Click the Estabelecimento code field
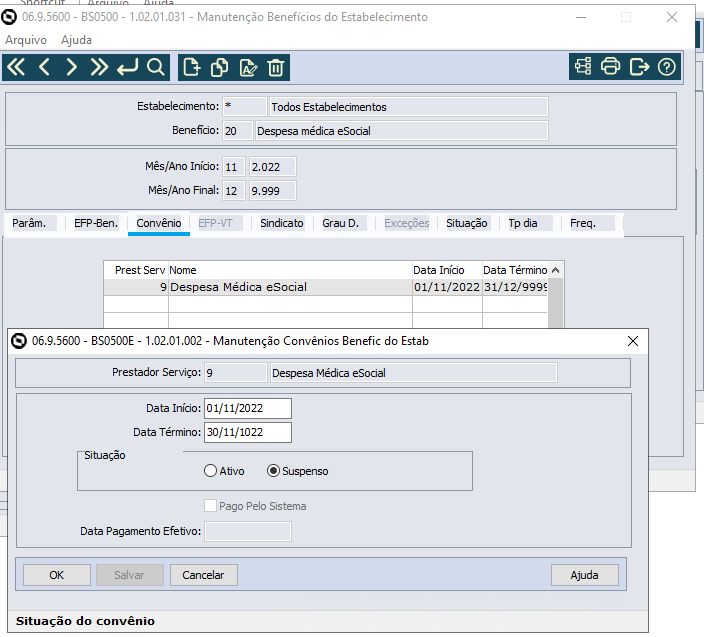 click(x=245, y=107)
